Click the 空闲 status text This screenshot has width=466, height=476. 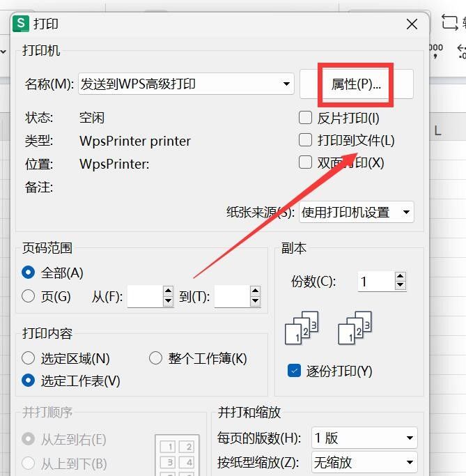point(92,118)
